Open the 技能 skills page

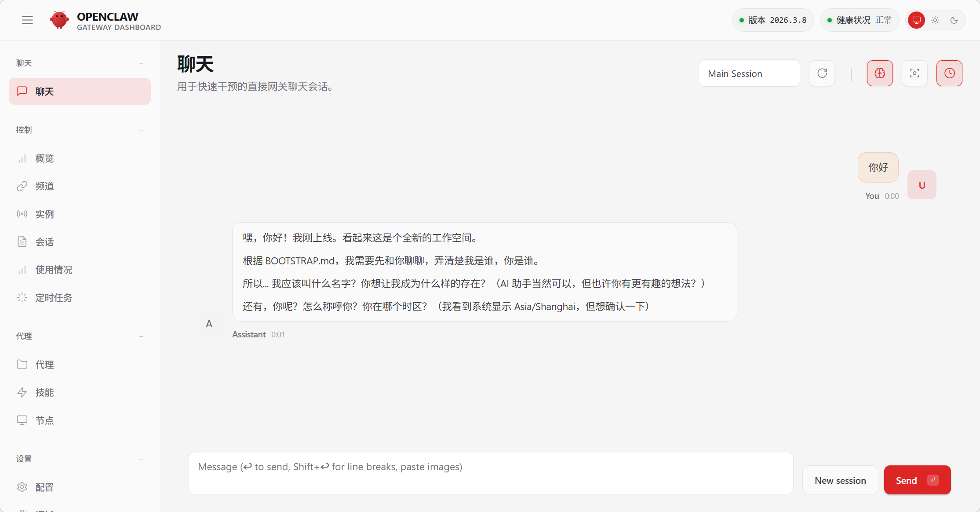(44, 392)
